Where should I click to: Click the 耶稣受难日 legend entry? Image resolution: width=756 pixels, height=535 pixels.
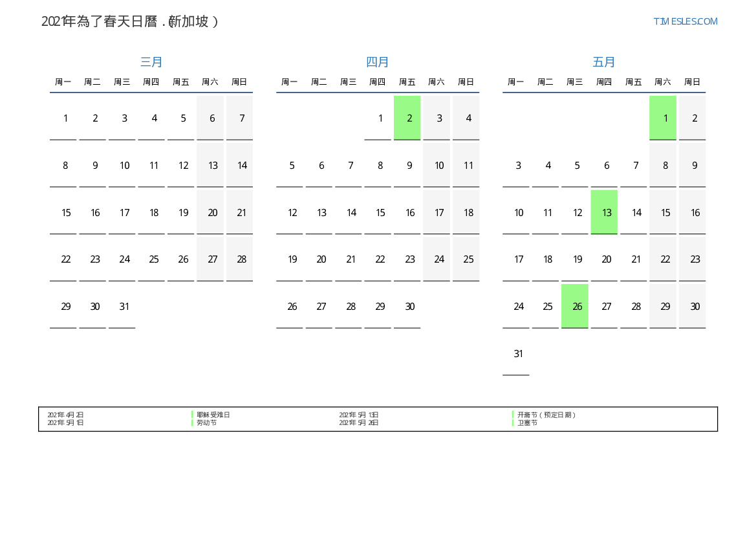pyautogui.click(x=213, y=415)
